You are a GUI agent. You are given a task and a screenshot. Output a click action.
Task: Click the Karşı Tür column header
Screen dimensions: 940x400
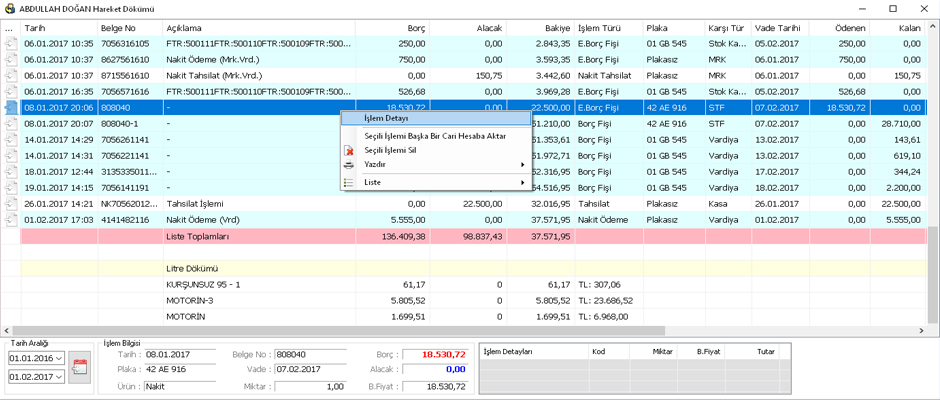click(728, 28)
